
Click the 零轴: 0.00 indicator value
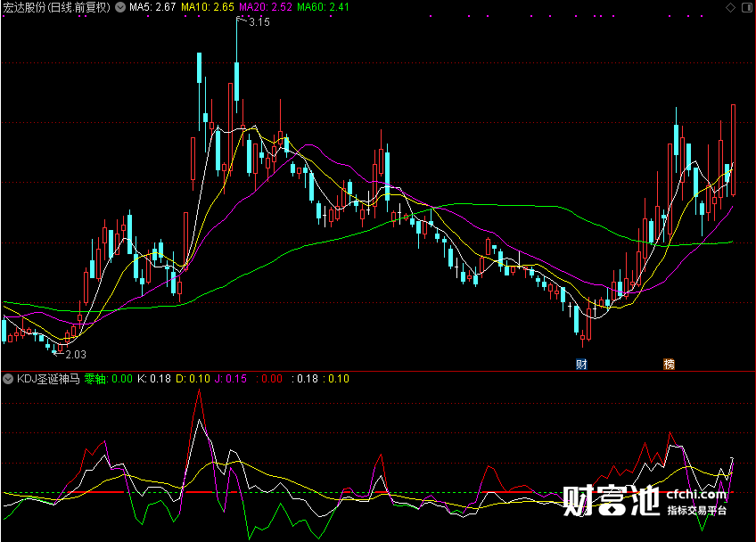(109, 379)
